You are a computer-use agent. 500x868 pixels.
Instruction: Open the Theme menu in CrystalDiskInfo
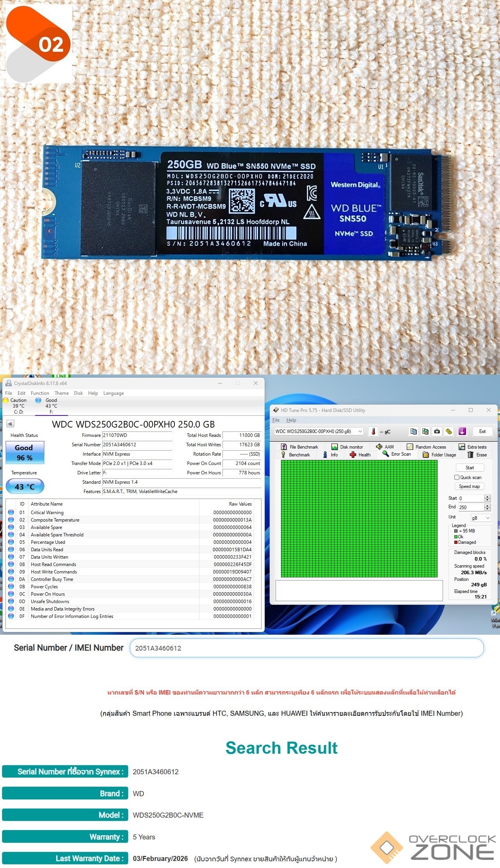[x=62, y=393]
